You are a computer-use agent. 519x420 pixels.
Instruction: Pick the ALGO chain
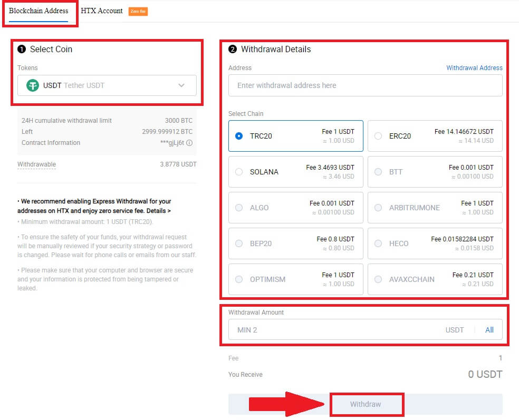pos(239,207)
